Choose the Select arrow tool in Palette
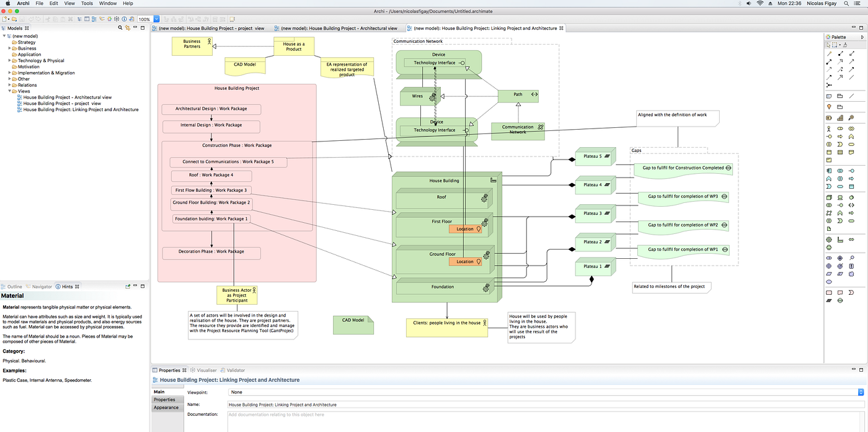Viewport: 868px width, 432px height. pyautogui.click(x=828, y=45)
